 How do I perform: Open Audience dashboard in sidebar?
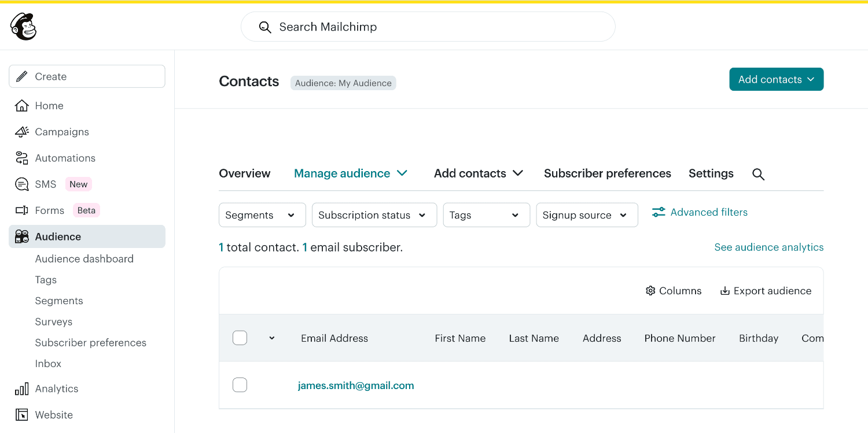(84, 259)
